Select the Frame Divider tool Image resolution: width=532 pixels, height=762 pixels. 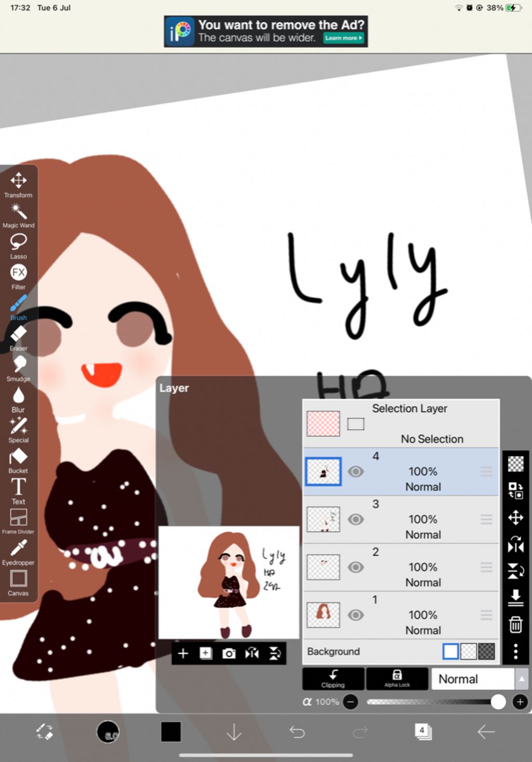click(x=18, y=522)
